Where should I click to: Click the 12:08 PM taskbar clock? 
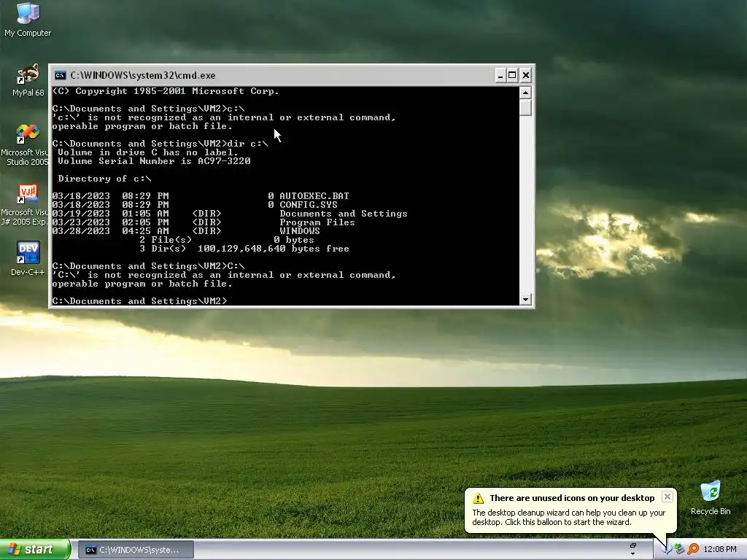720,549
